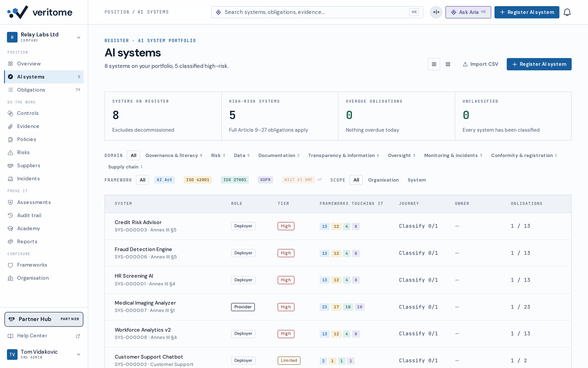Open Policies in the sidebar
Viewport: 588px width, 368px height.
[x=44, y=139]
